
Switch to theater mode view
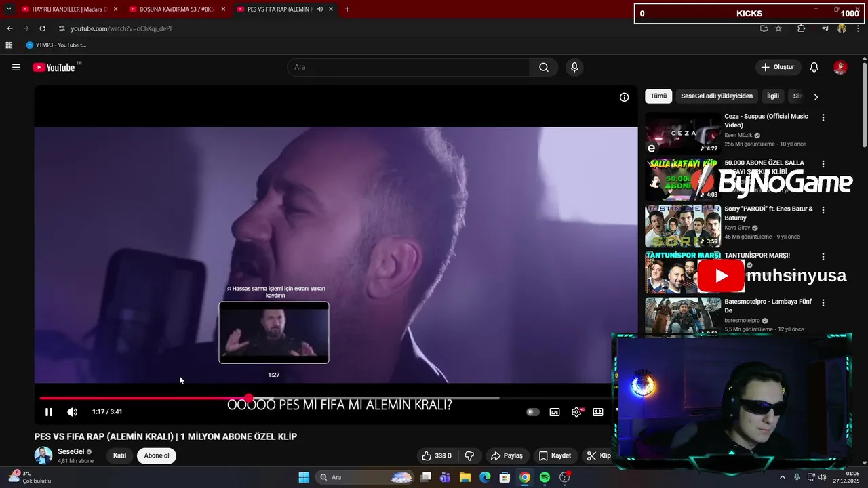point(598,412)
